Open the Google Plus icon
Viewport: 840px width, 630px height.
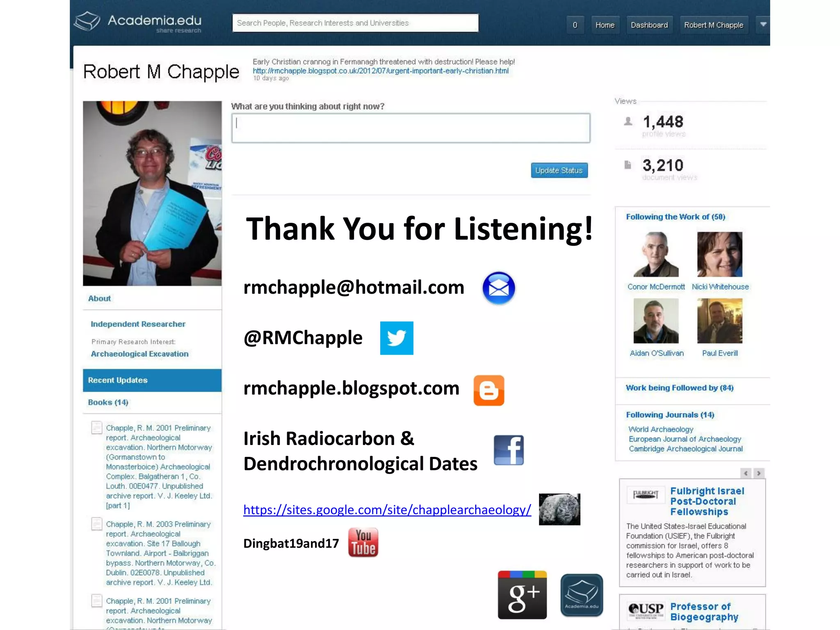pyautogui.click(x=522, y=595)
